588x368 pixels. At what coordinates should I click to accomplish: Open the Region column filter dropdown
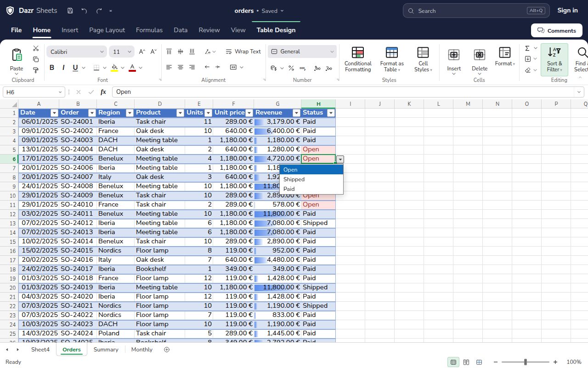(x=130, y=113)
